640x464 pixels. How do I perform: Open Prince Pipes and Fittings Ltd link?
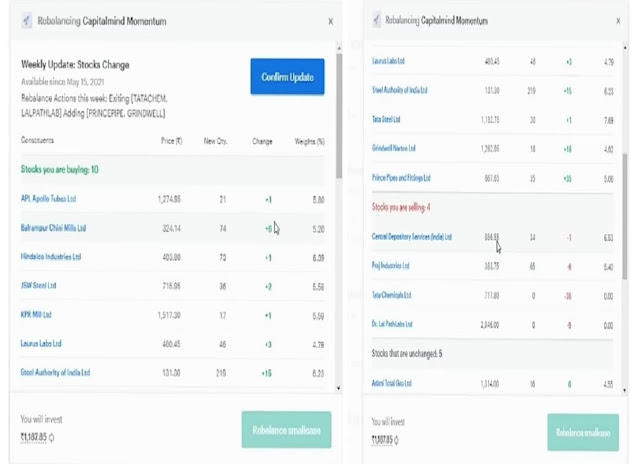click(401, 178)
